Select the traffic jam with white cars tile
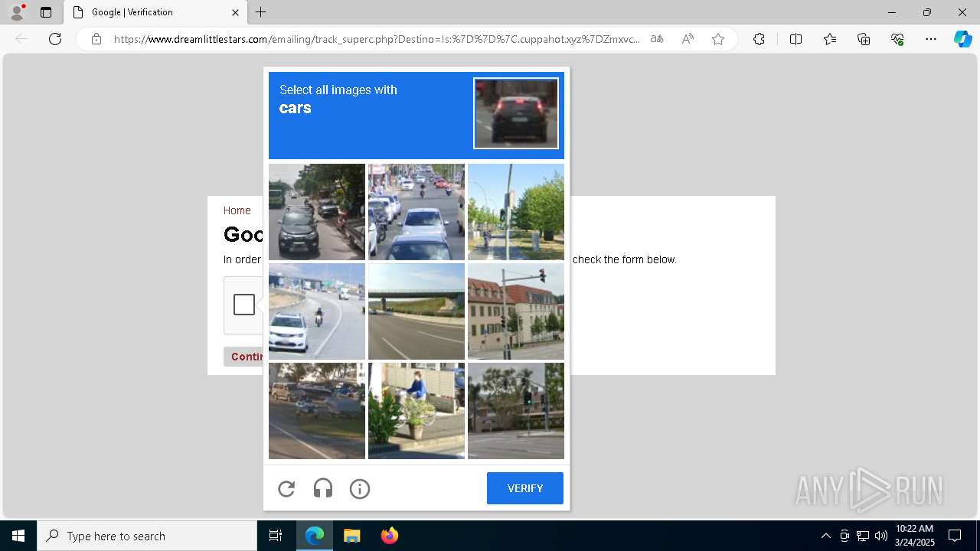Screen dimensions: 980x551 pyautogui.click(x=416, y=212)
